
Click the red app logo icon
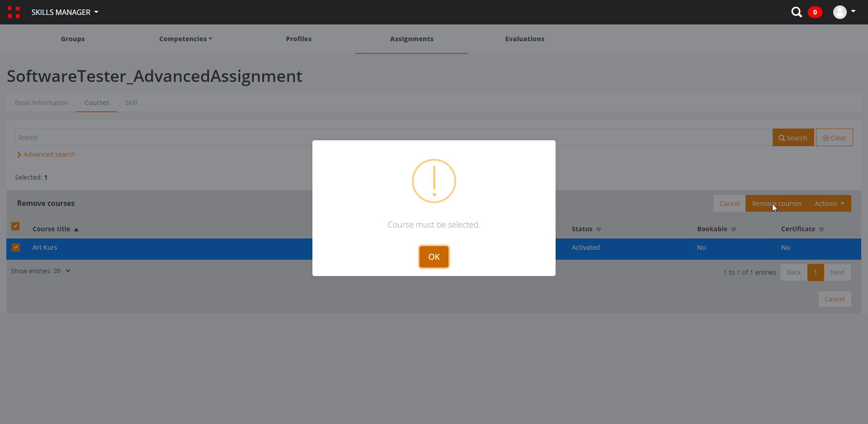14,12
